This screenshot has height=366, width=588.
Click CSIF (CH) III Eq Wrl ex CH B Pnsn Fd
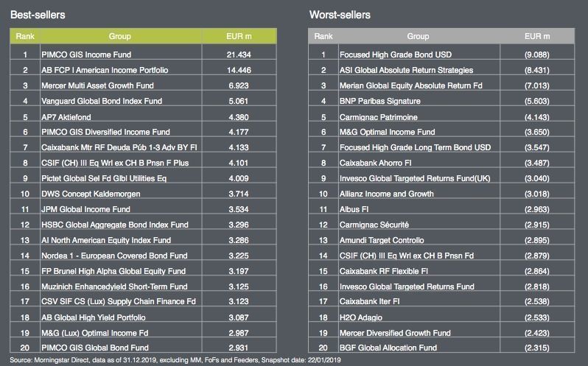[x=407, y=256]
